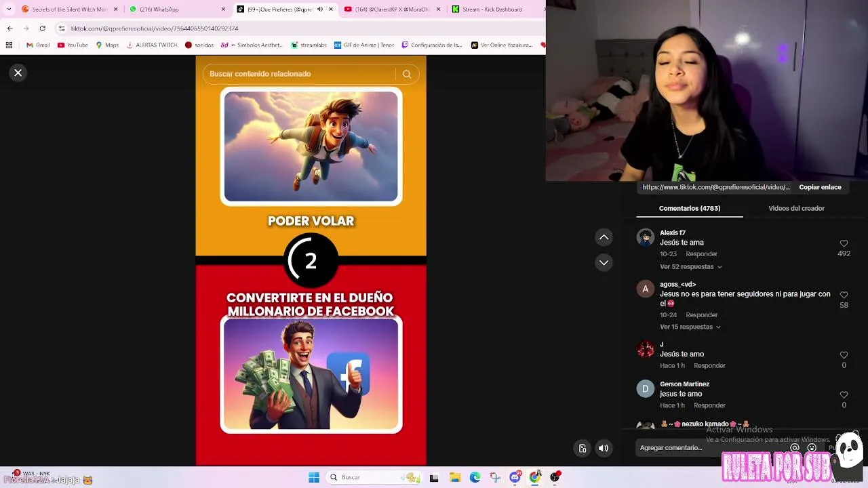868x488 pixels.
Task: Open agoss_<vd>'s avatar
Action: 645,289
